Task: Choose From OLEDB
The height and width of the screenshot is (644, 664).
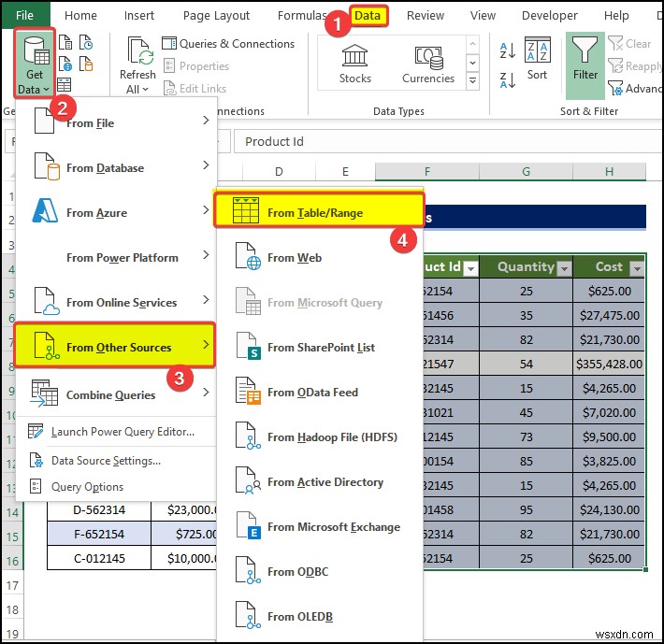Action: pyautogui.click(x=320, y=617)
